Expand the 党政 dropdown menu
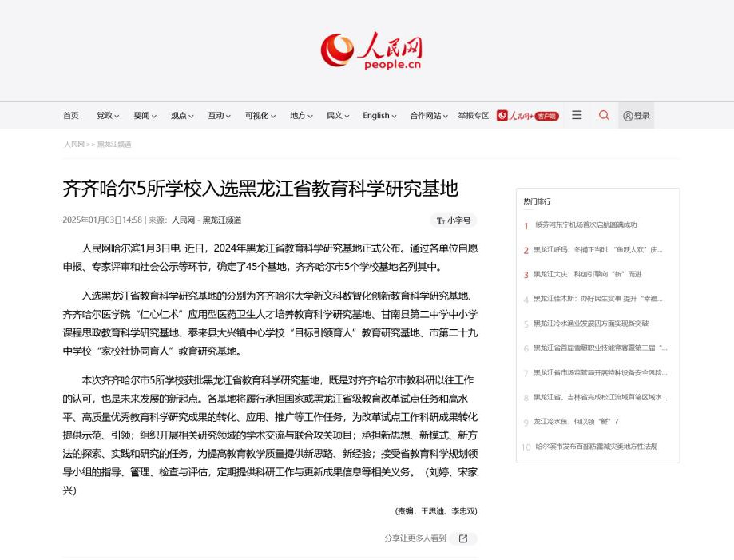This screenshot has height=560, width=734. point(108,116)
